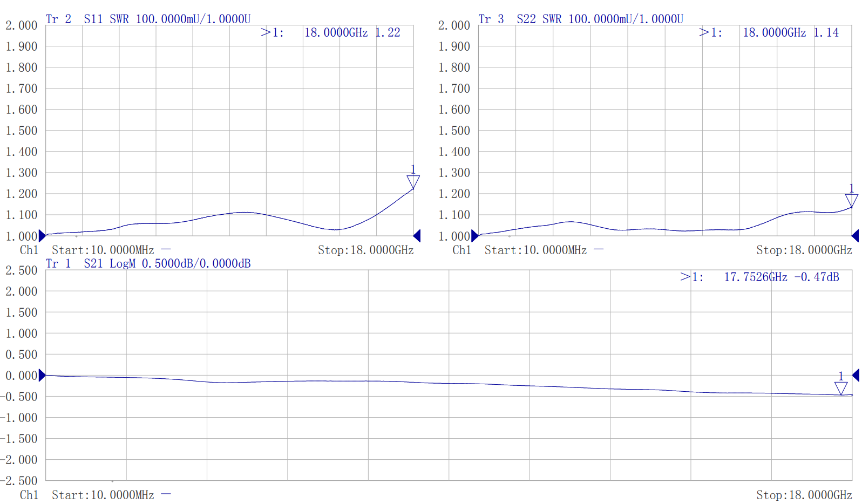This screenshot has height=504, width=862.
Task: Edit Stop 18.0000GHz under S21 plot
Action: point(804,495)
